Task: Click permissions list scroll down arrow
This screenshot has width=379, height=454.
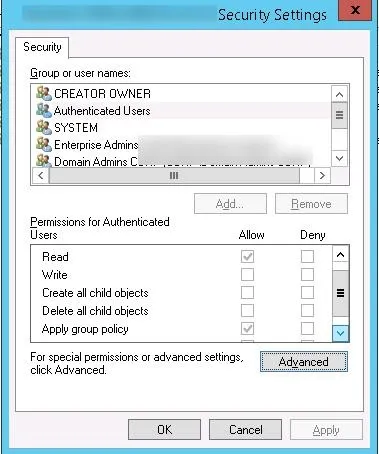Action: point(340,333)
